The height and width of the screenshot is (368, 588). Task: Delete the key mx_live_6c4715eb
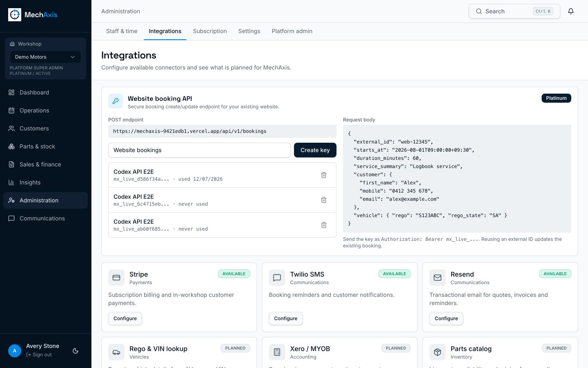324,200
